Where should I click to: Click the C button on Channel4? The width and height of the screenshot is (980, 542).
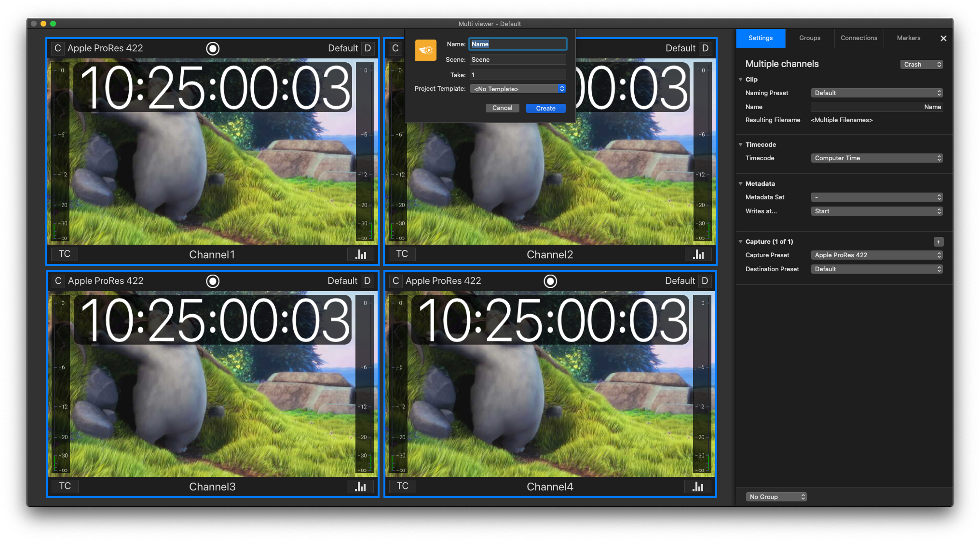coord(396,281)
